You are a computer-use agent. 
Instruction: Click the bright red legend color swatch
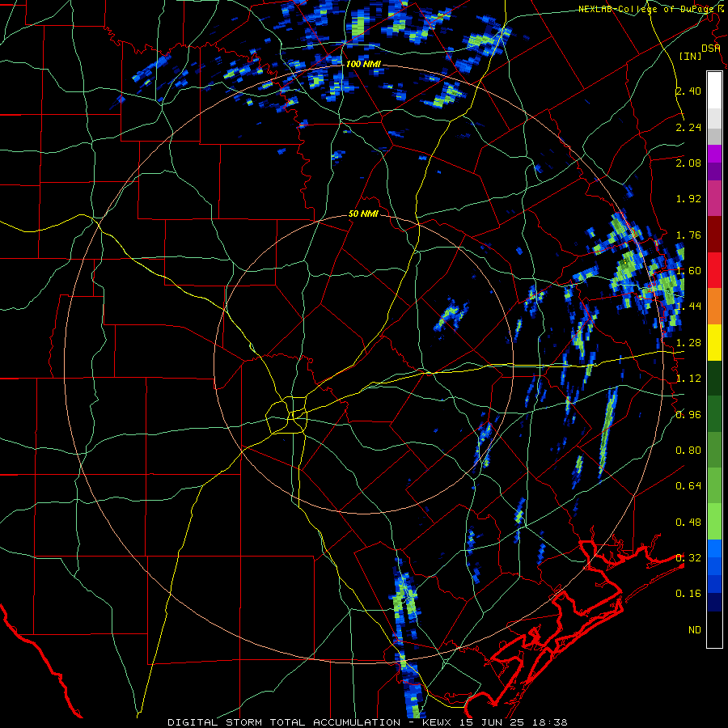714,270
